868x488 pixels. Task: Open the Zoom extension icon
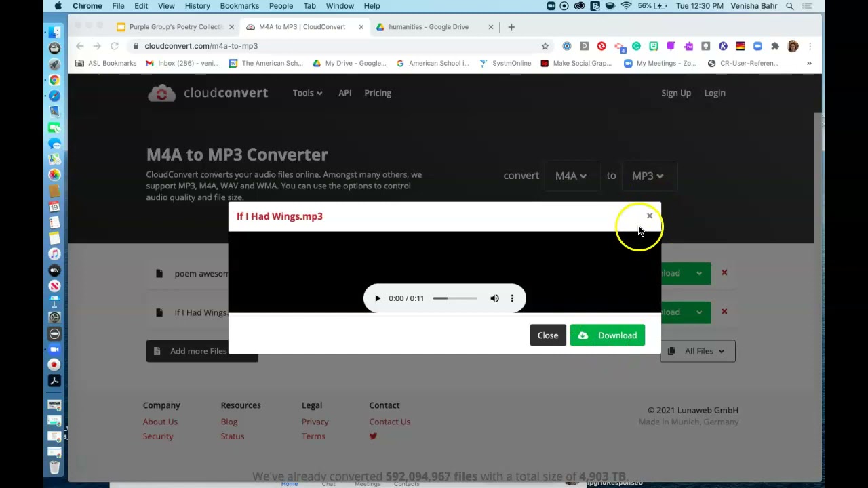(757, 46)
